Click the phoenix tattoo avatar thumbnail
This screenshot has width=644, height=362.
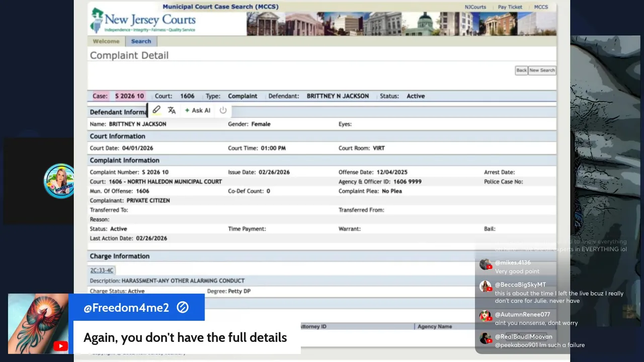(x=38, y=323)
